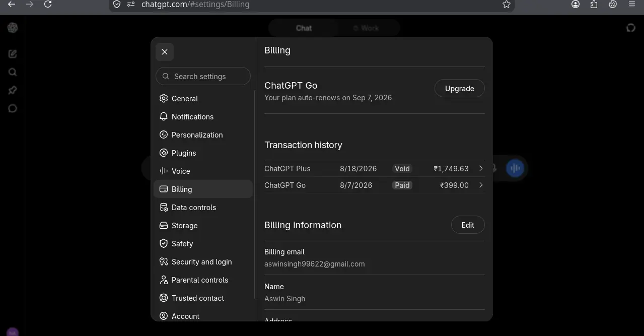644x336 pixels.
Task: Open the user avatar at the sidebar bottom
Action: (13, 332)
